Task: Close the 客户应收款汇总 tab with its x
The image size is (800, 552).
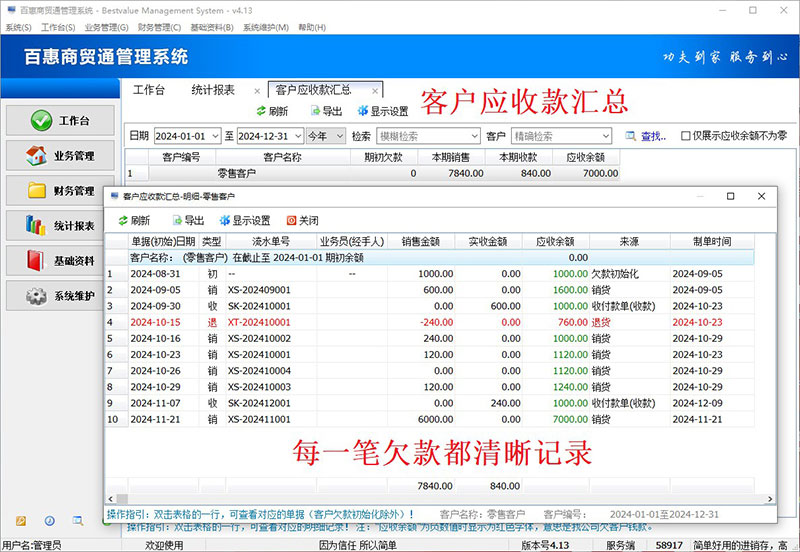Action: click(x=375, y=91)
